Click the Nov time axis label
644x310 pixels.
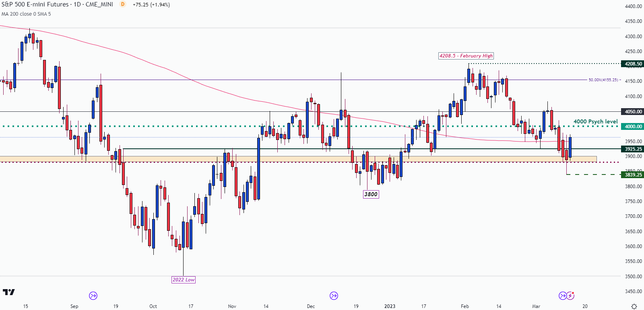point(232,306)
